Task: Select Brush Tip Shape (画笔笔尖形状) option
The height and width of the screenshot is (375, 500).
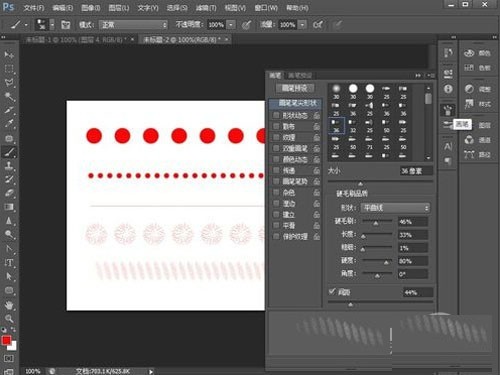Action: [296, 103]
